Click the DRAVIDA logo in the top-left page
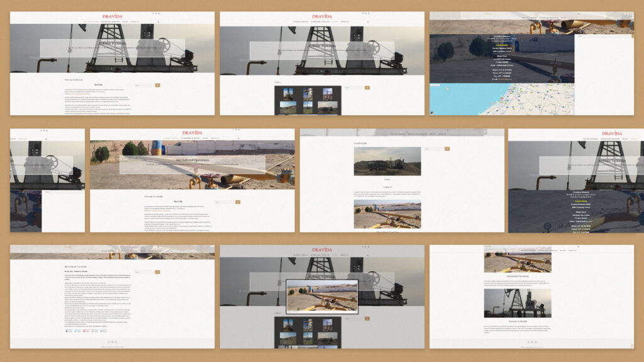This screenshot has height=362, width=644. point(112,16)
